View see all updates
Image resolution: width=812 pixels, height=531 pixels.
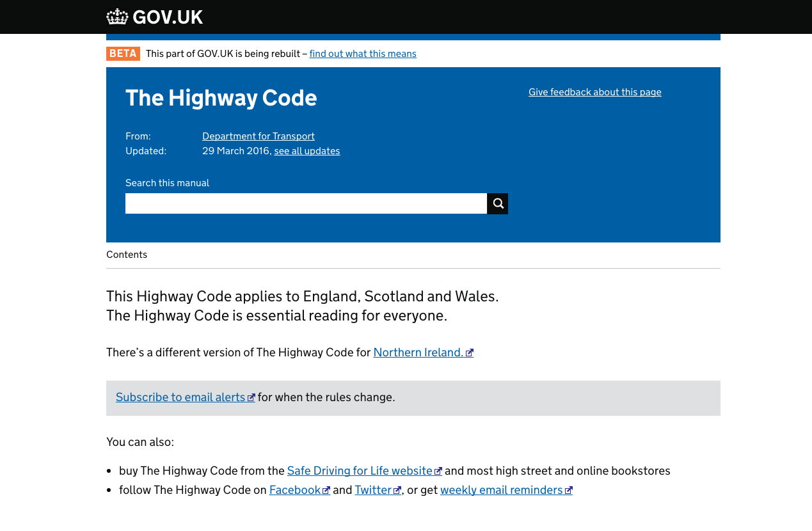307,151
